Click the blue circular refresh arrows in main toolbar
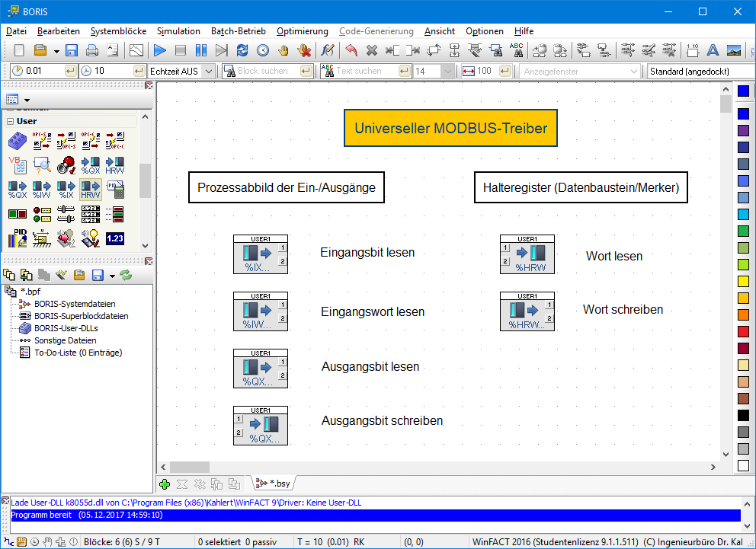 [242, 50]
